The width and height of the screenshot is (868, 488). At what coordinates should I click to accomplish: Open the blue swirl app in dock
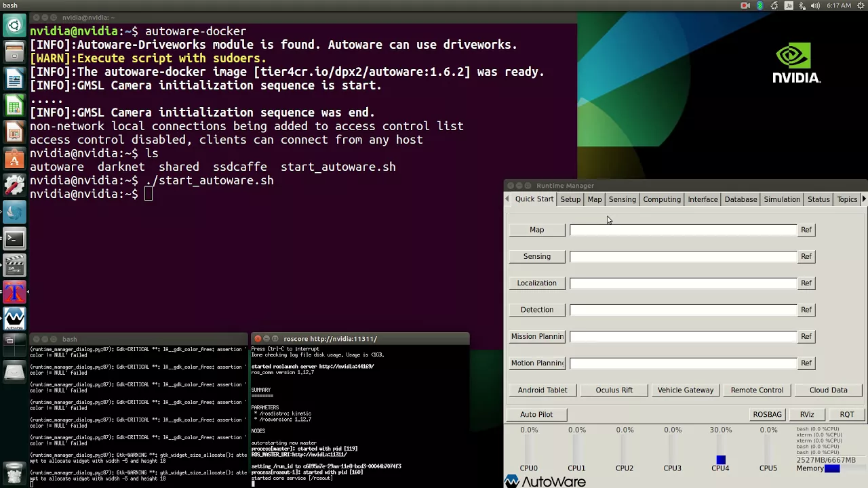(14, 212)
